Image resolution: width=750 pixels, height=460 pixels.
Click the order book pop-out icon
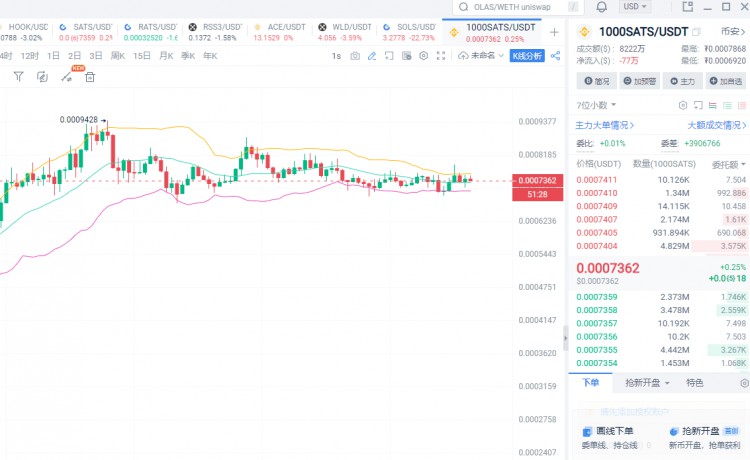tap(698, 105)
